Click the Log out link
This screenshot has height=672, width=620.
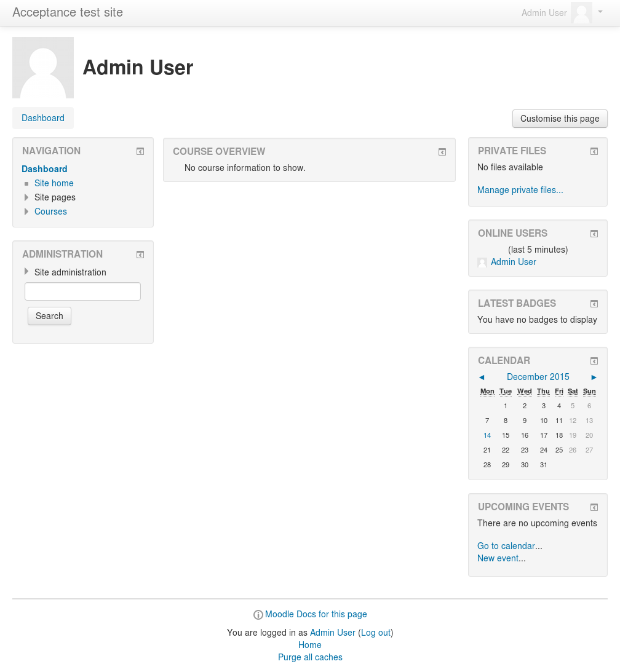(x=376, y=633)
